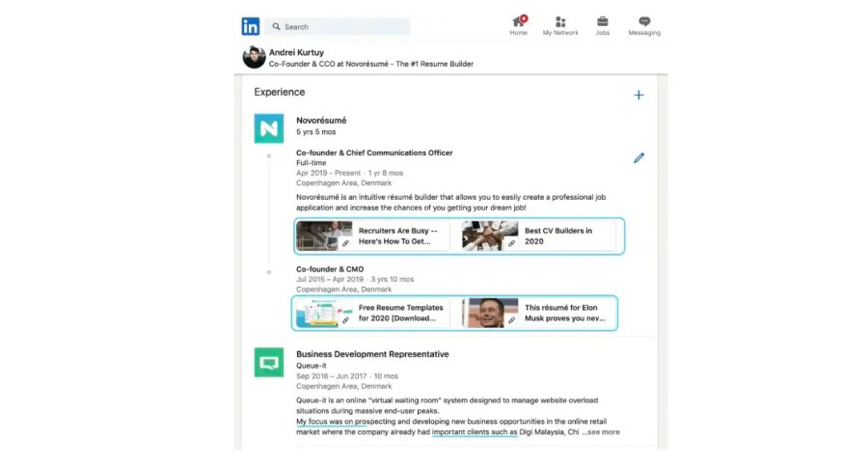Click the Queue-it company logo
Screen dimensions: 868x469
[x=269, y=362]
